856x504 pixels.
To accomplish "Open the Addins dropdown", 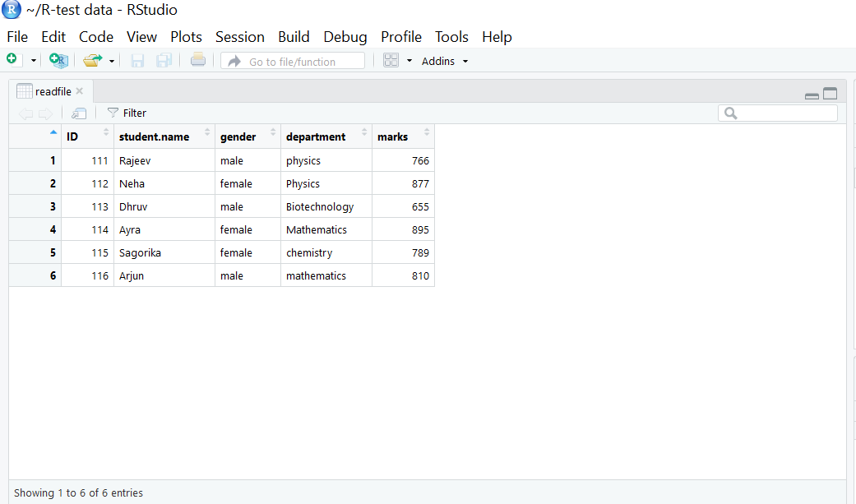I will pos(444,60).
